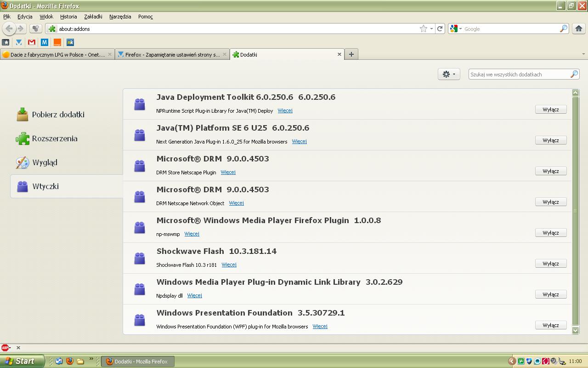Select the Wygląd category
The height and width of the screenshot is (368, 588).
67,162
